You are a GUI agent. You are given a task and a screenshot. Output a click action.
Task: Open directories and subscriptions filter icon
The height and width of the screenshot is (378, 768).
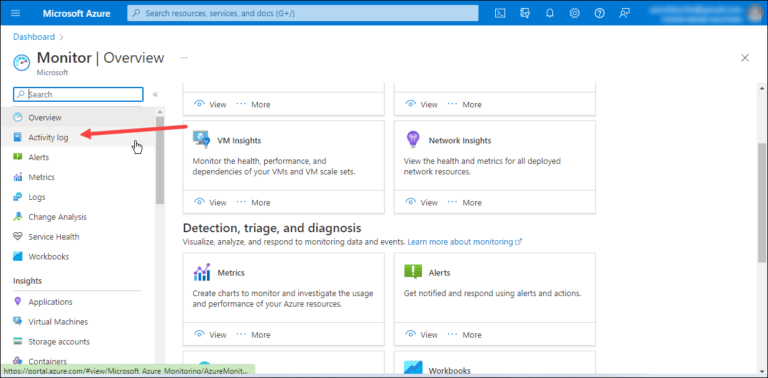[525, 13]
